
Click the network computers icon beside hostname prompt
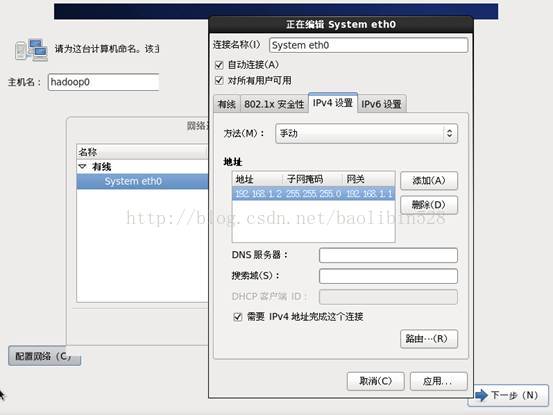coord(31,50)
